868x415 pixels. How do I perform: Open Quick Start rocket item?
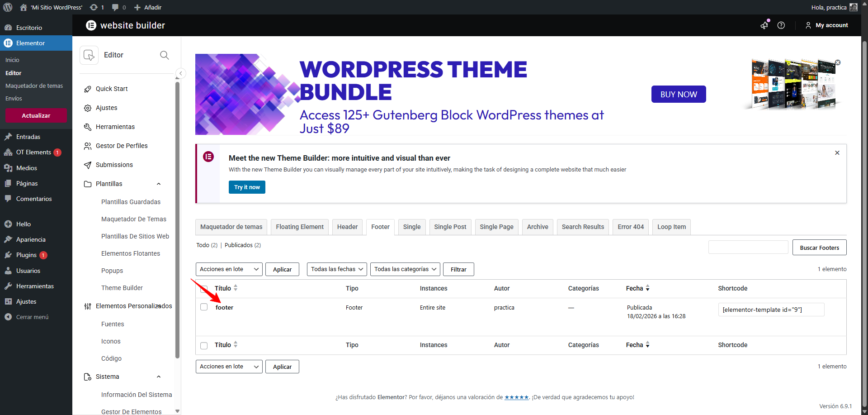point(111,89)
